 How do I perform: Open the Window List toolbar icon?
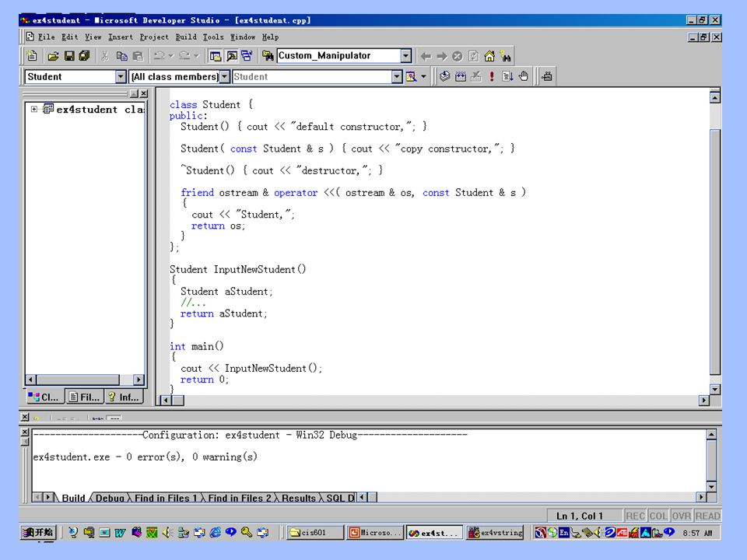tap(247, 56)
